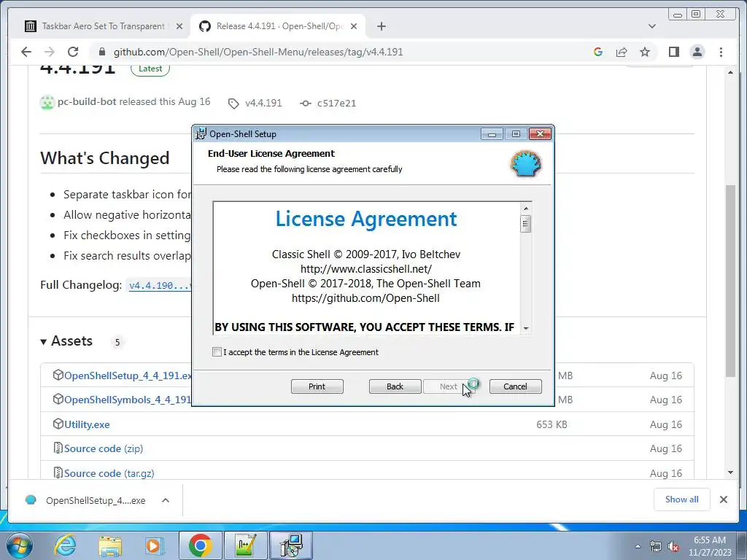Click the network tray icon
Image resolution: width=747 pixels, height=560 pixels.
656,547
